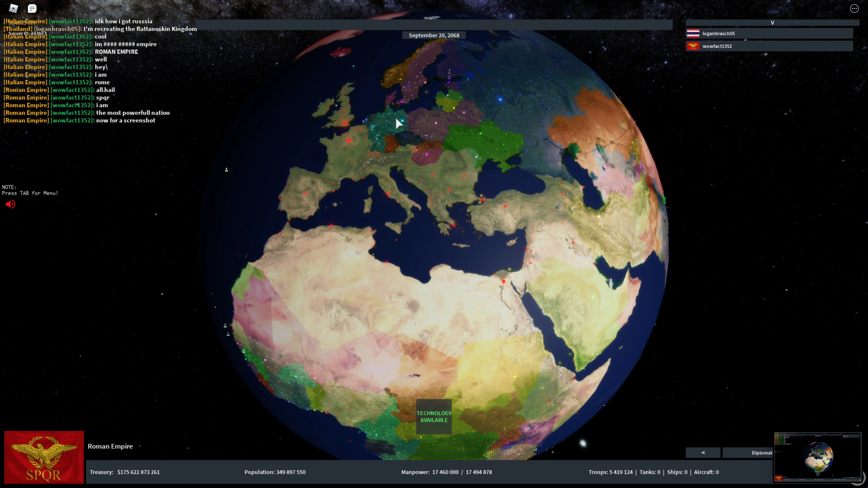Image resolution: width=868 pixels, height=488 pixels.
Task: Click Thailand flag next to loganbrasch05
Action: [x=693, y=33]
